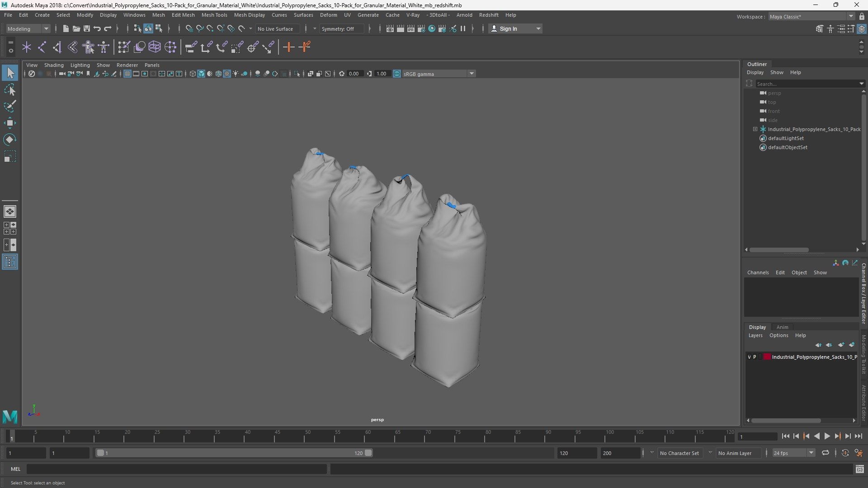
Task: Open the 24 fps frame rate dropdown
Action: tap(793, 453)
